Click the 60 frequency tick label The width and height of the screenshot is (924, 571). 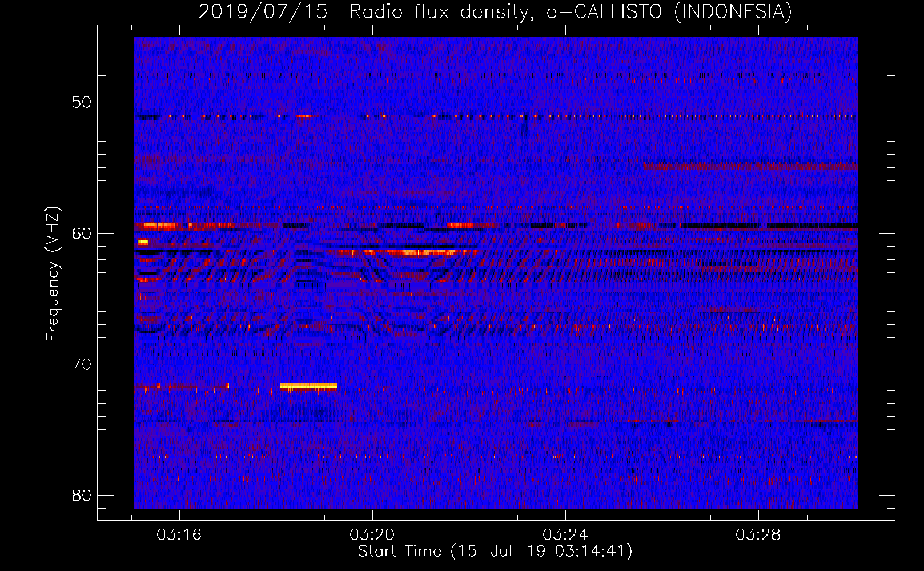[82, 233]
